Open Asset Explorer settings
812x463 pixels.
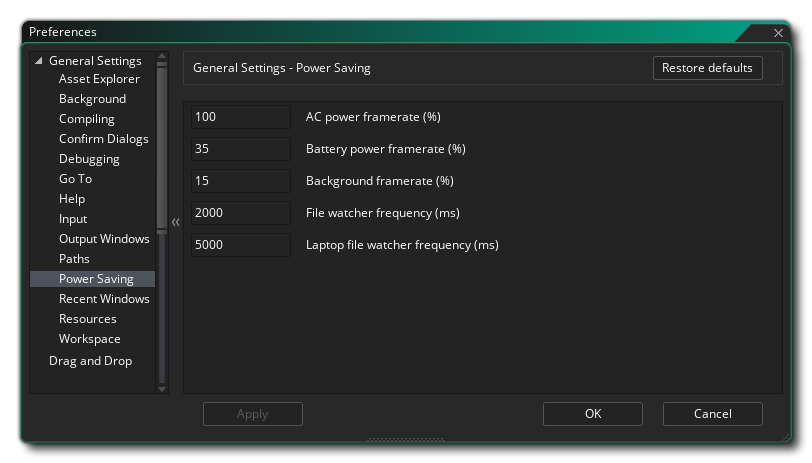pos(99,79)
